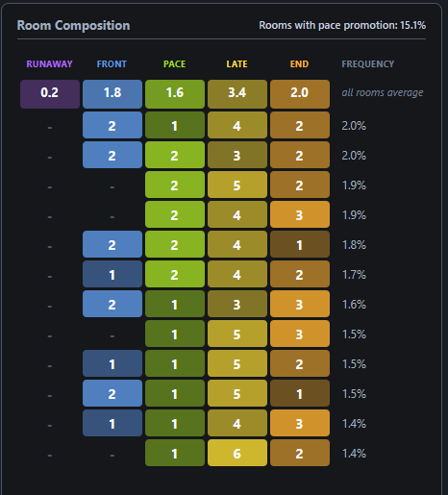Viewport: 448px width, 495px height.
Task: Select the 3.4 late average cell
Action: pyautogui.click(x=237, y=94)
